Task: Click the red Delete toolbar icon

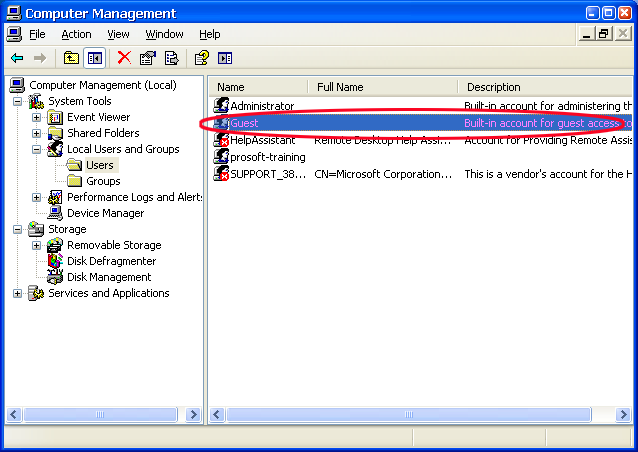Action: (x=124, y=58)
